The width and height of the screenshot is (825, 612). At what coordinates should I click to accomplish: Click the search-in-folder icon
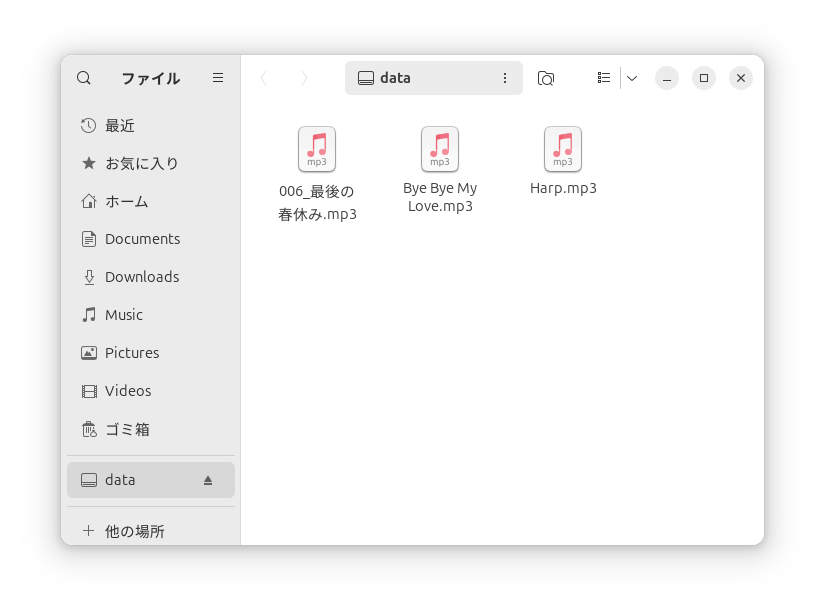point(546,78)
